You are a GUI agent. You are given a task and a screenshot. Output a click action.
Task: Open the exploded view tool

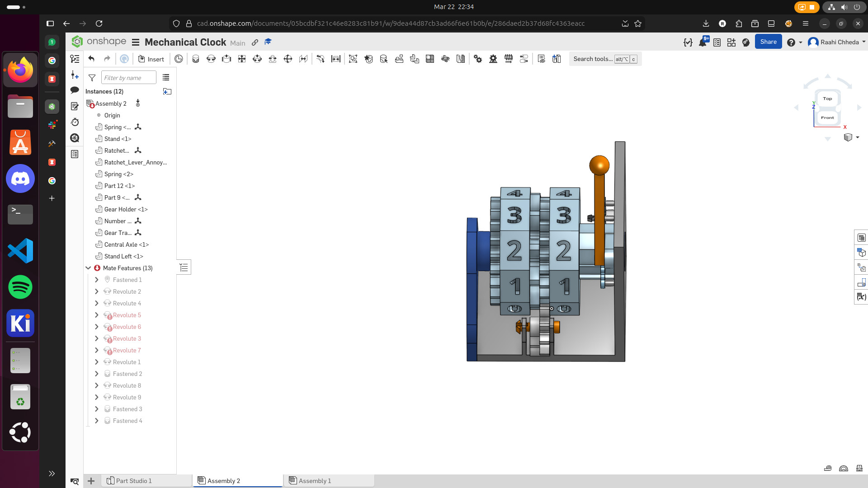[445, 59]
